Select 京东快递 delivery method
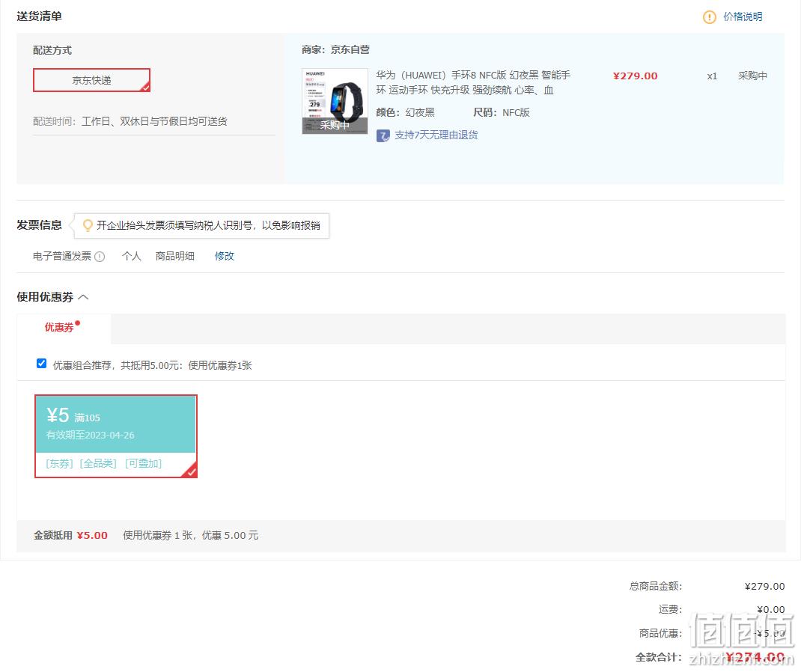The height and width of the screenshot is (672, 801). pos(92,80)
